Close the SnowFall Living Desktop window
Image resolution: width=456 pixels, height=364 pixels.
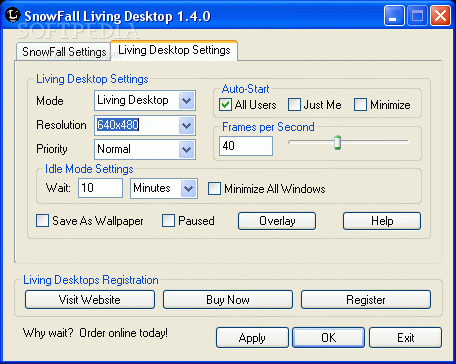(x=440, y=16)
